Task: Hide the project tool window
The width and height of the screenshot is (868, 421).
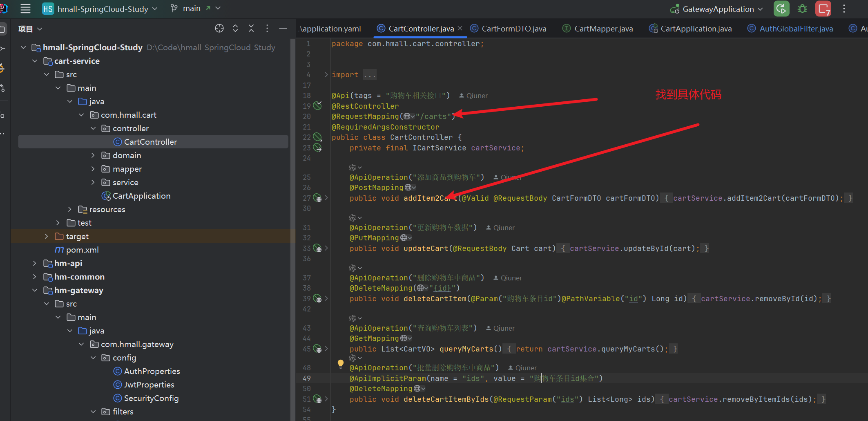Action: click(283, 28)
